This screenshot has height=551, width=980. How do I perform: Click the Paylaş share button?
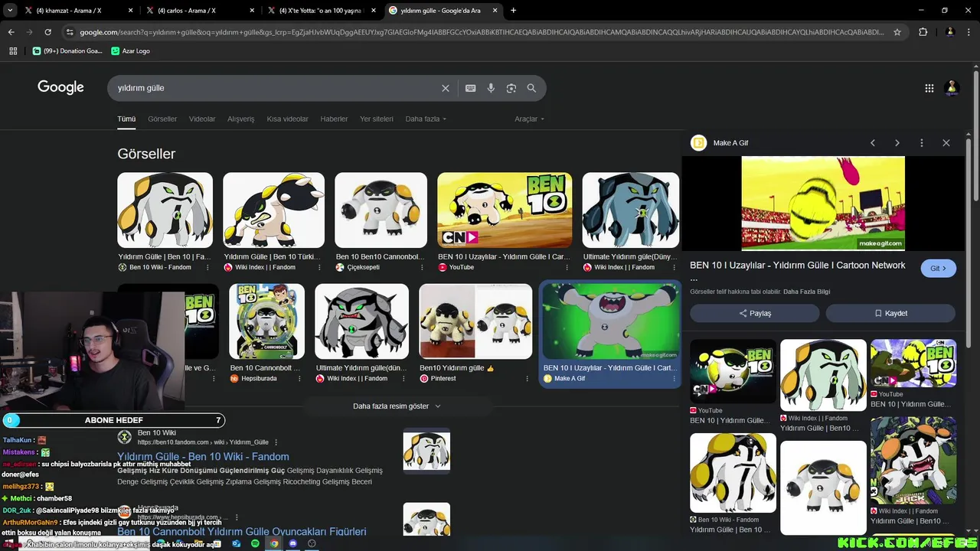(755, 313)
